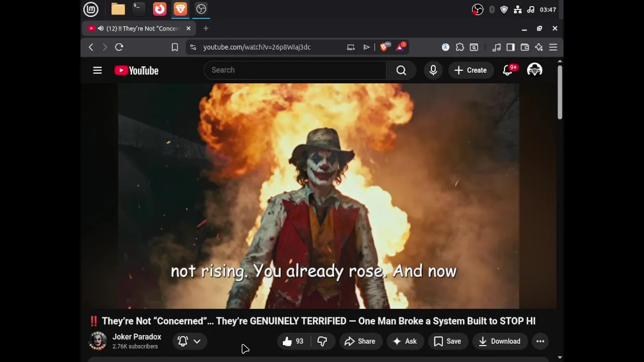Image resolution: width=644 pixels, height=362 pixels.
Task: Open the extensions puzzle menu
Action: 460,47
